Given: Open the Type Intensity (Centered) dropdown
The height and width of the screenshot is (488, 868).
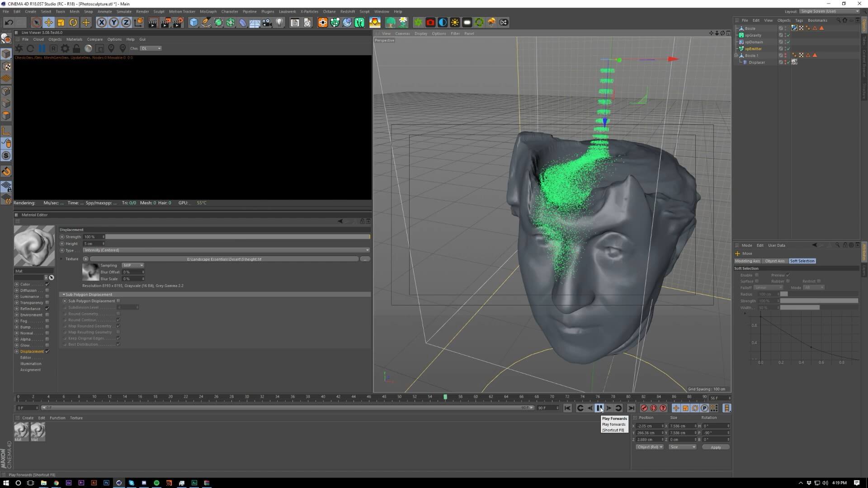Looking at the screenshot, I should pyautogui.click(x=226, y=250).
